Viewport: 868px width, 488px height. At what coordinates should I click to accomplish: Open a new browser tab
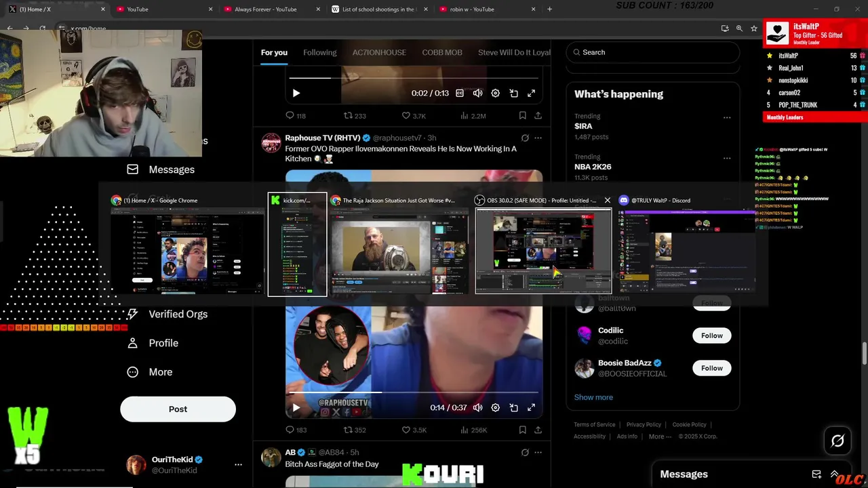pos(549,9)
